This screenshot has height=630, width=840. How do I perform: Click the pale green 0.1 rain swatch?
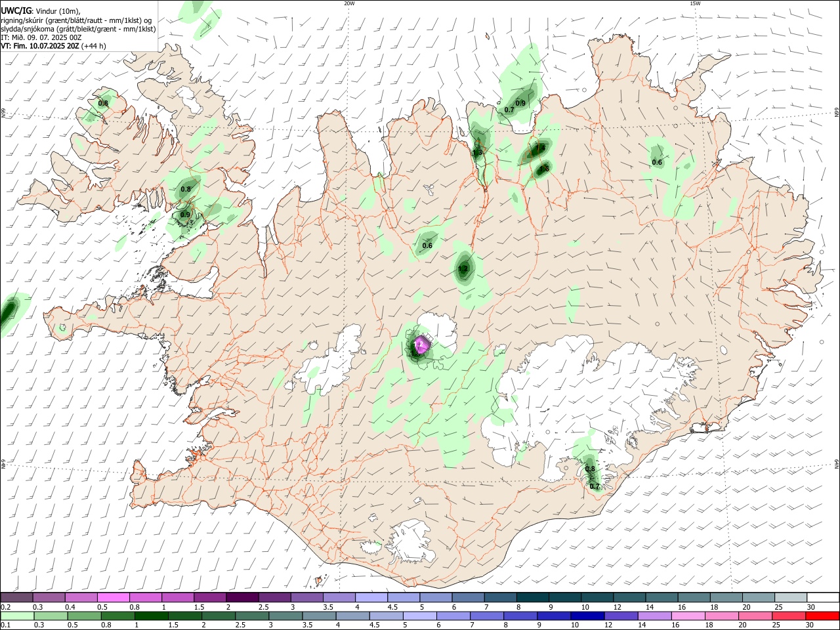[x=16, y=616]
